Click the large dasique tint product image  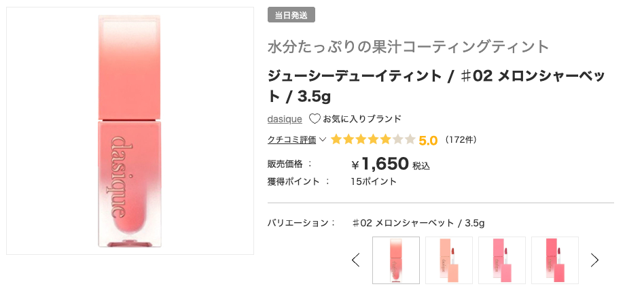(130, 131)
